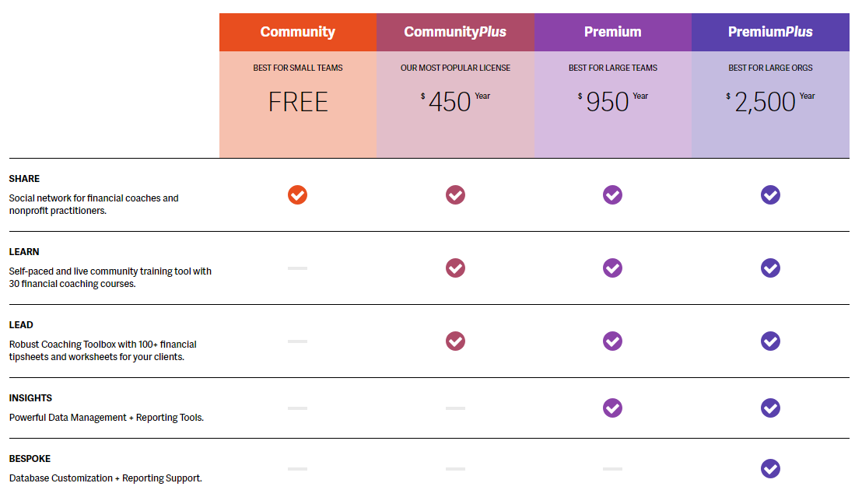Select the CommunityPlus plan header
The width and height of the screenshot is (862, 504).
[455, 32]
